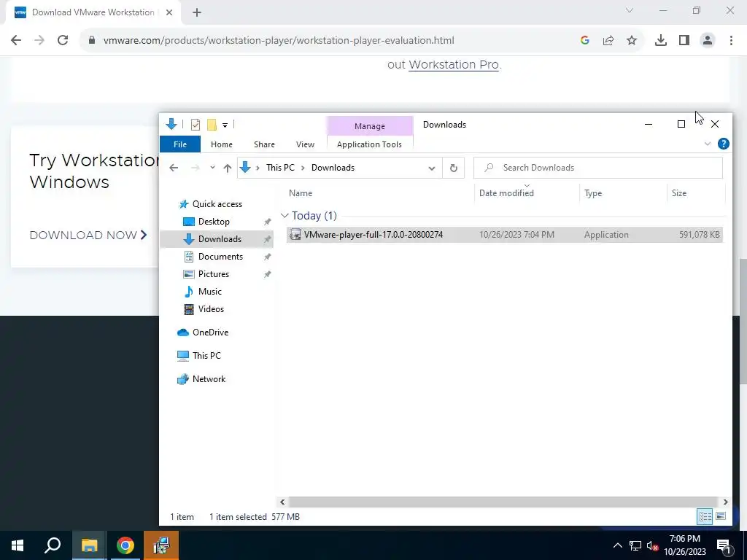Open recent locations dropdown in Explorer
This screenshot has height=560, width=747.
coord(212,168)
